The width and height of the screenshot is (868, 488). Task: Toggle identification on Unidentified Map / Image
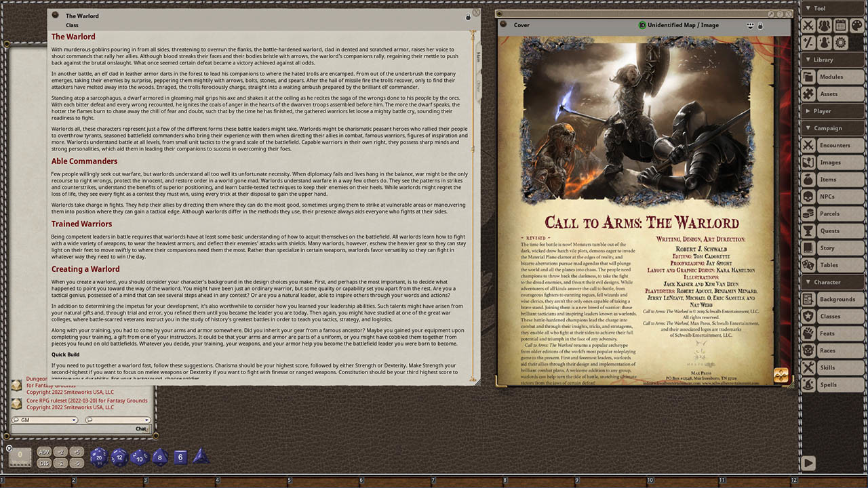click(x=642, y=25)
